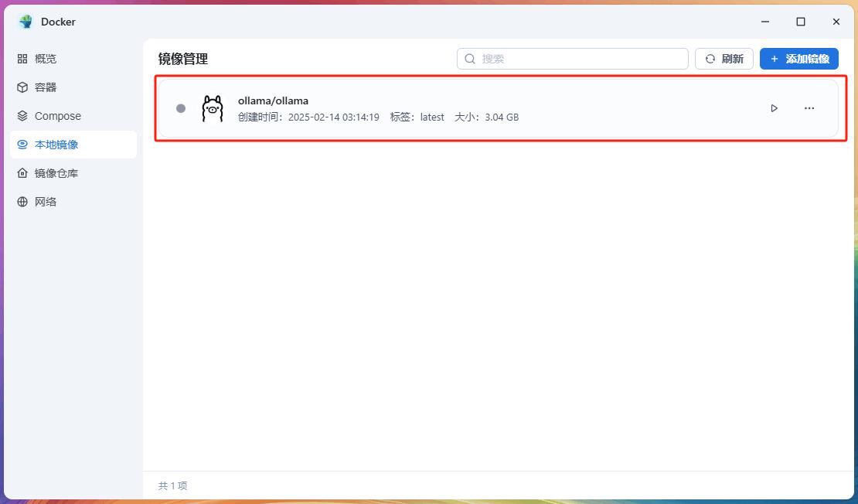Switch to 网络 network page
Image resolution: width=858 pixels, height=504 pixels.
pos(46,202)
